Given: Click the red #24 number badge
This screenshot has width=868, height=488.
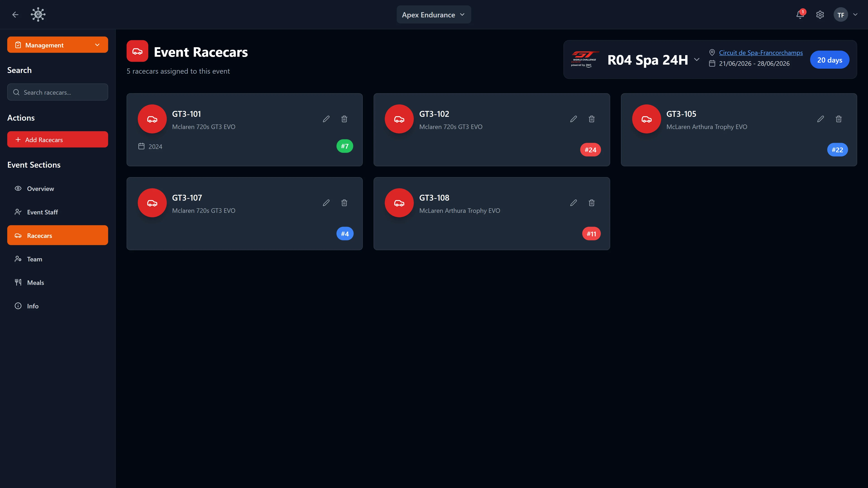Looking at the screenshot, I should [x=590, y=150].
